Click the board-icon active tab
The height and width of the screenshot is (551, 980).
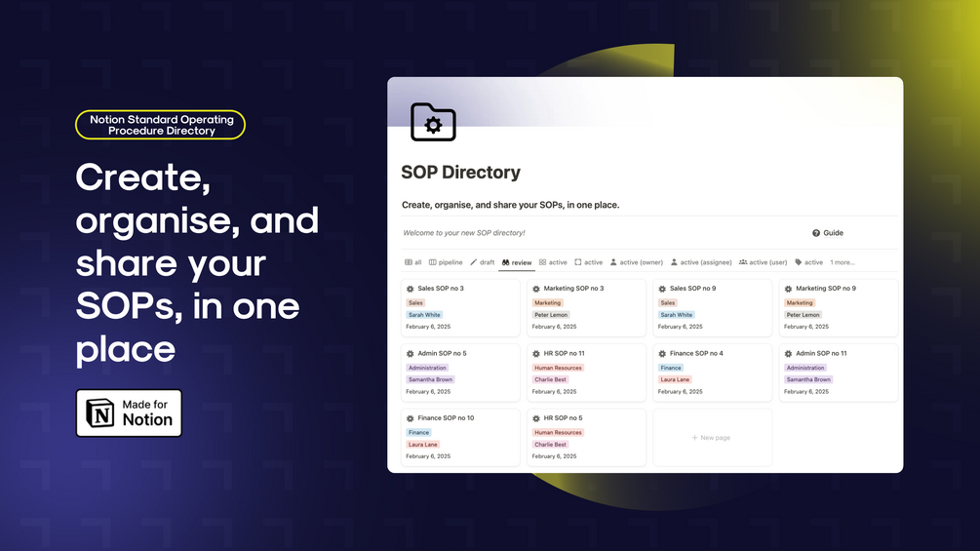(x=589, y=262)
